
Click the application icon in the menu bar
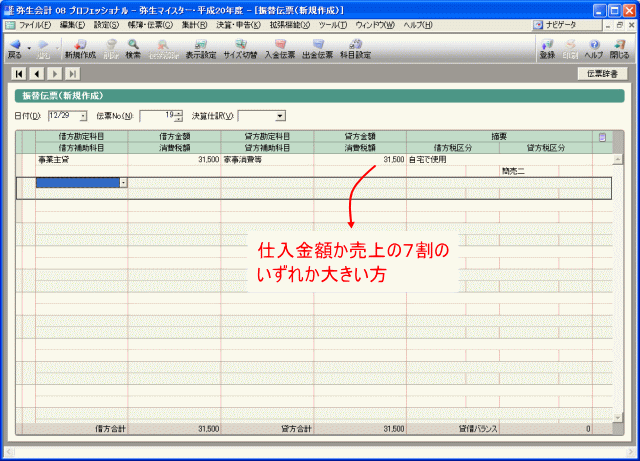[x=10, y=25]
